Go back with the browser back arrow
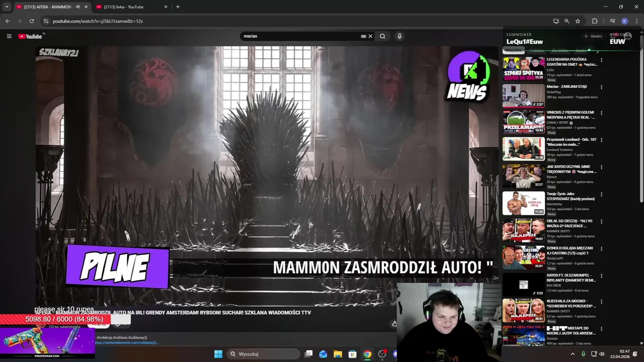This screenshot has width=644, height=362. [8, 21]
